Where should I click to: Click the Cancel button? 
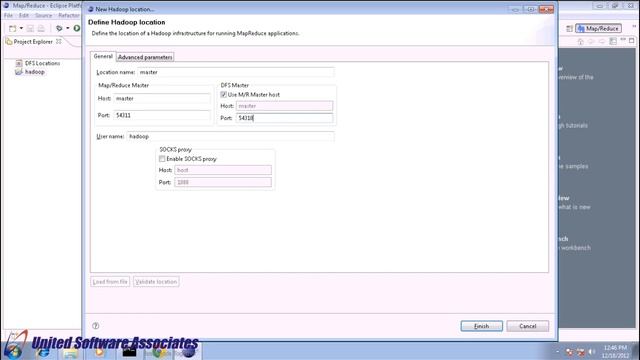(527, 326)
